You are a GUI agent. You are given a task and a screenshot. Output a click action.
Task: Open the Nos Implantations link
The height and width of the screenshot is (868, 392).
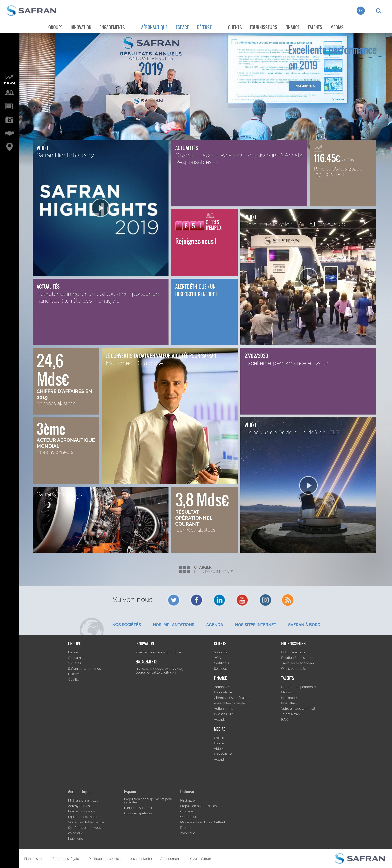[173, 624]
